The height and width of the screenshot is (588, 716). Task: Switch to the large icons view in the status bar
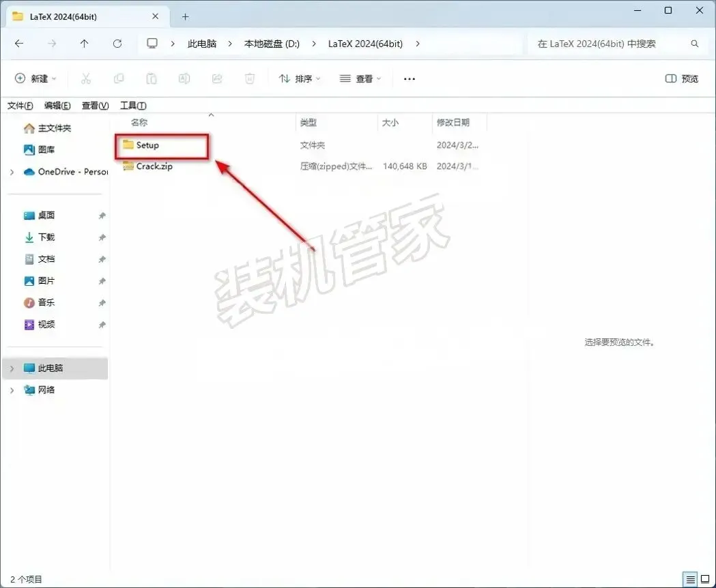pyautogui.click(x=705, y=579)
